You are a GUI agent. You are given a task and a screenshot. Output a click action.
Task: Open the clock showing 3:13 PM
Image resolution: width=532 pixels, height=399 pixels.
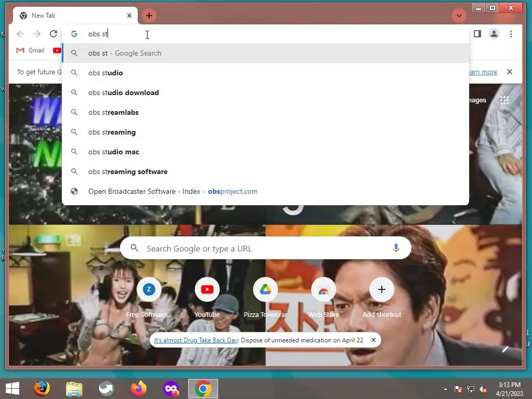click(509, 389)
